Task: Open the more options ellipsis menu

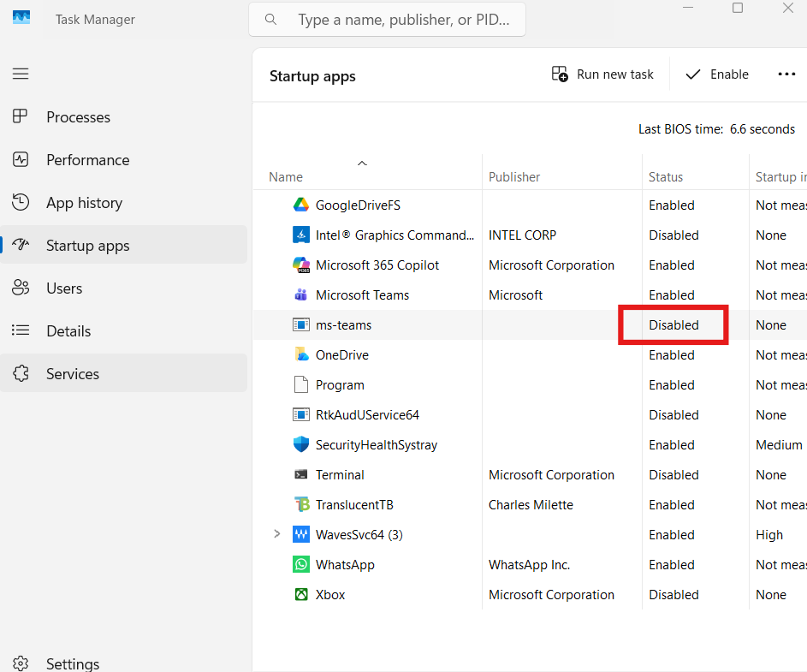Action: [x=786, y=74]
